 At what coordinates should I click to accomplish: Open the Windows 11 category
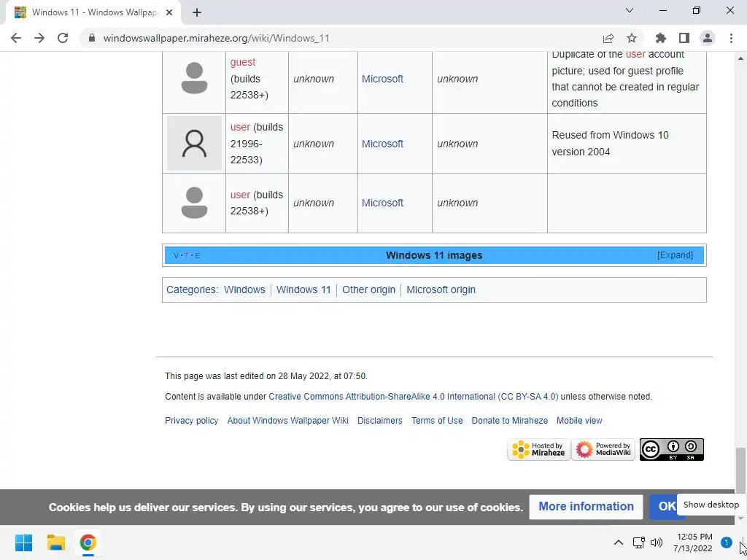[x=303, y=289]
